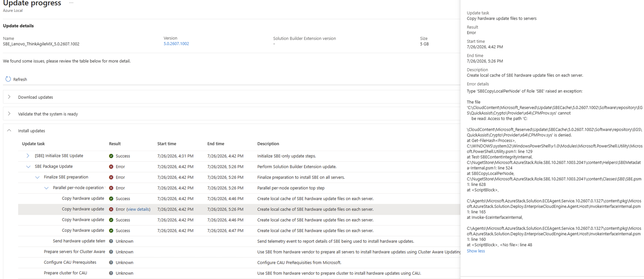Click the Start time column header
The height and width of the screenshot is (279, 644).
tap(166, 144)
